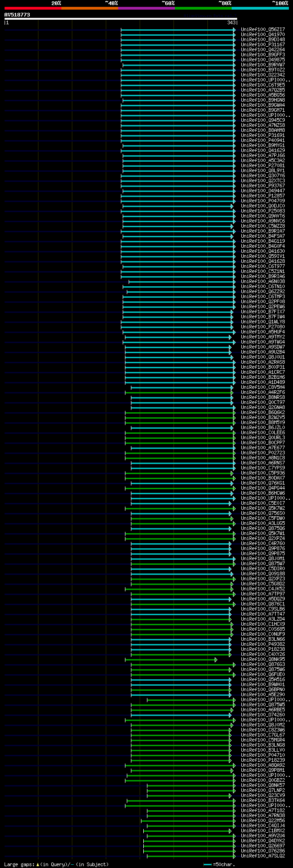
Task: Pick the UniRef100_A9TWG4 identifier
Action: click(x=263, y=342)
